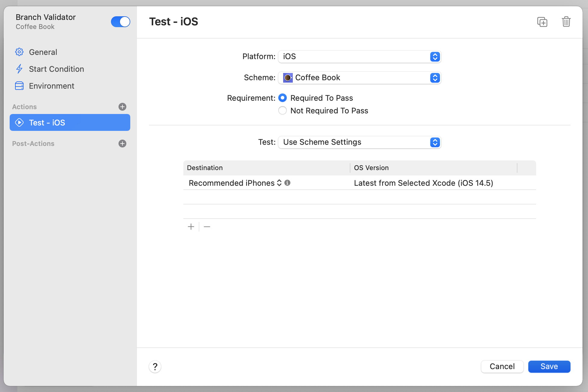Toggle the Branch Validator workflow switch
Image resolution: width=588 pixels, height=392 pixels.
tap(120, 22)
